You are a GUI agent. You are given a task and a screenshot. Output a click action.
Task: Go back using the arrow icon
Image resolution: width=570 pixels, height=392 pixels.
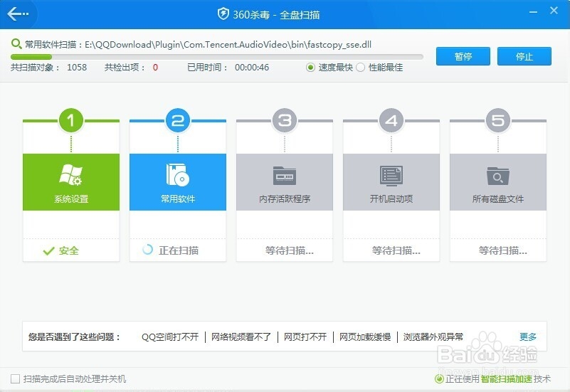coord(18,14)
